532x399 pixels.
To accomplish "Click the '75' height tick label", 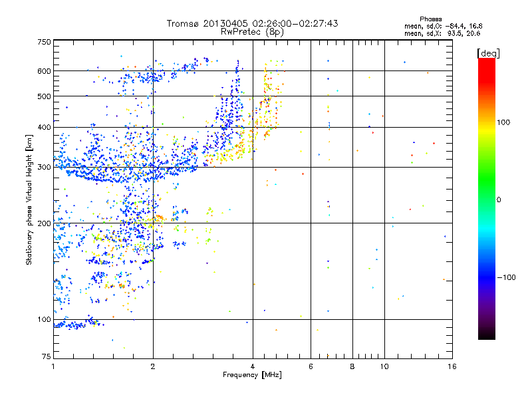I will (x=47, y=356).
